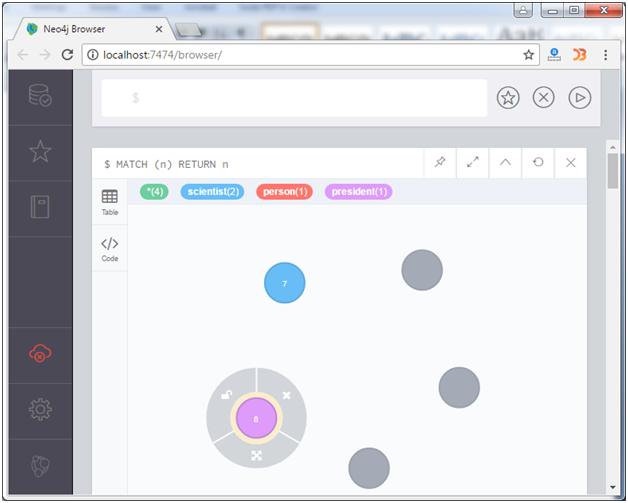The height and width of the screenshot is (503, 628).
Task: Expand result frame to fullscreen
Action: [x=473, y=163]
